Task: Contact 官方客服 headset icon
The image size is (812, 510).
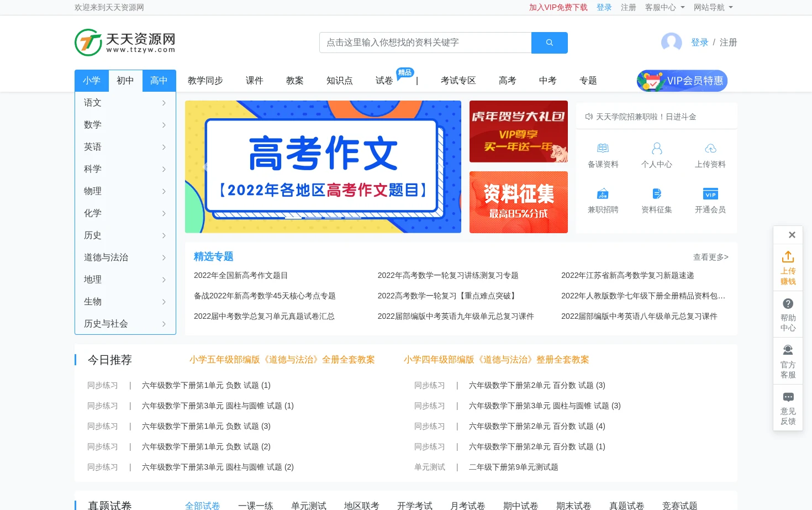Action: (788, 350)
